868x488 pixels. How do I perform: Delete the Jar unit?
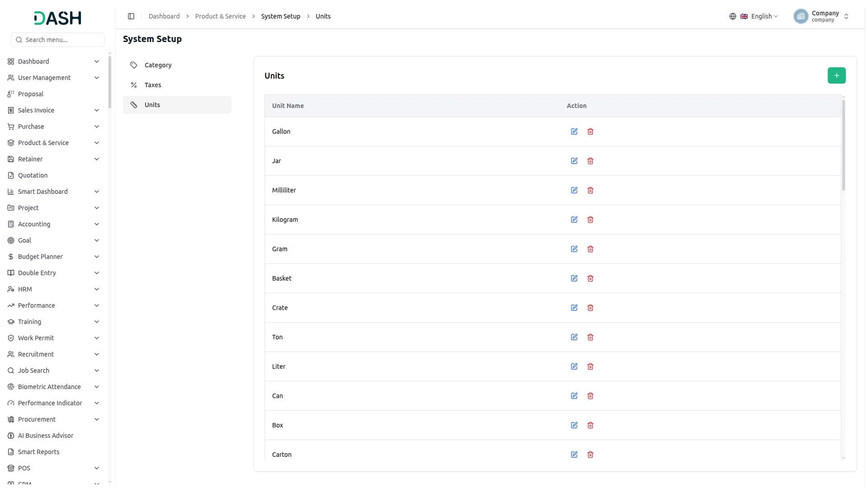point(590,161)
